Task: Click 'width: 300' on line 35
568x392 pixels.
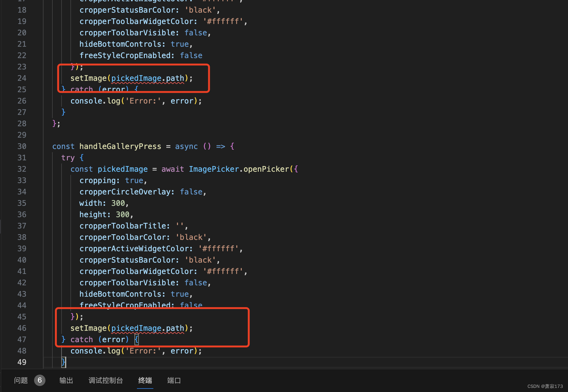Action: pyautogui.click(x=102, y=203)
